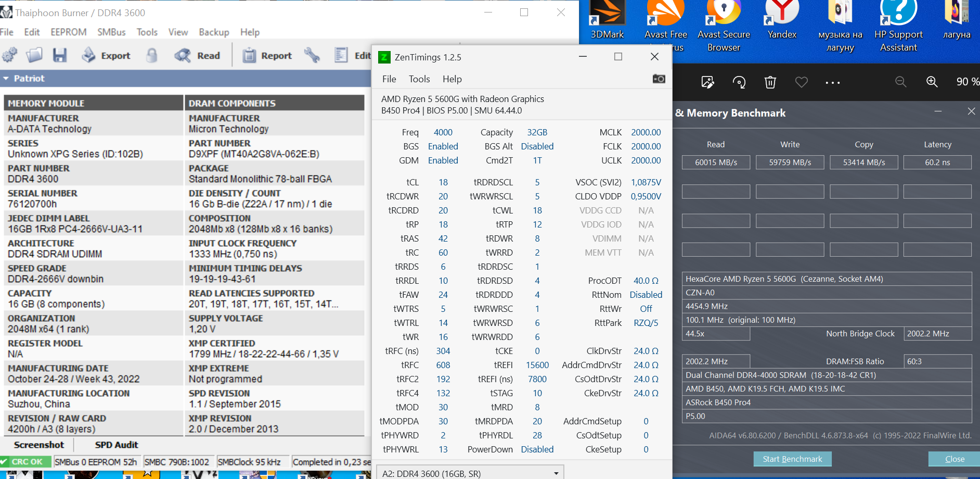Open the gear settings icon in Thaiphoon Burner toolbar
Screen dimensions: 980x479
(9, 55)
